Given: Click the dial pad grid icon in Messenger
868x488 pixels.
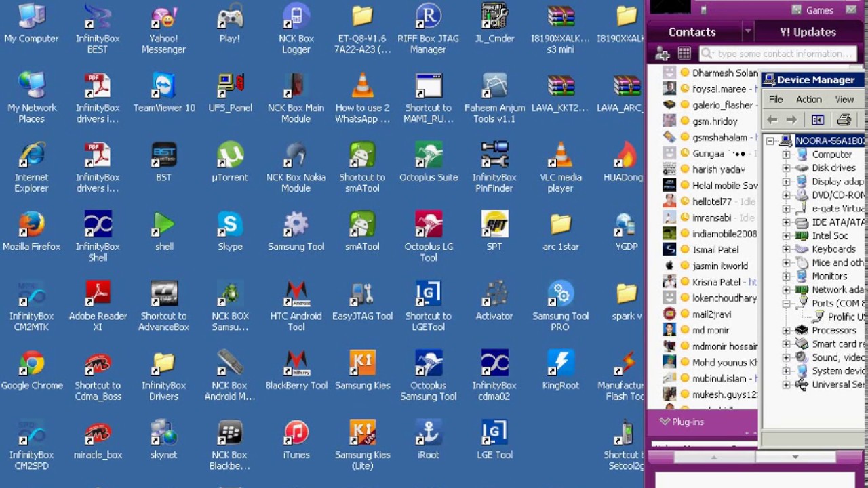Looking at the screenshot, I should pos(684,54).
